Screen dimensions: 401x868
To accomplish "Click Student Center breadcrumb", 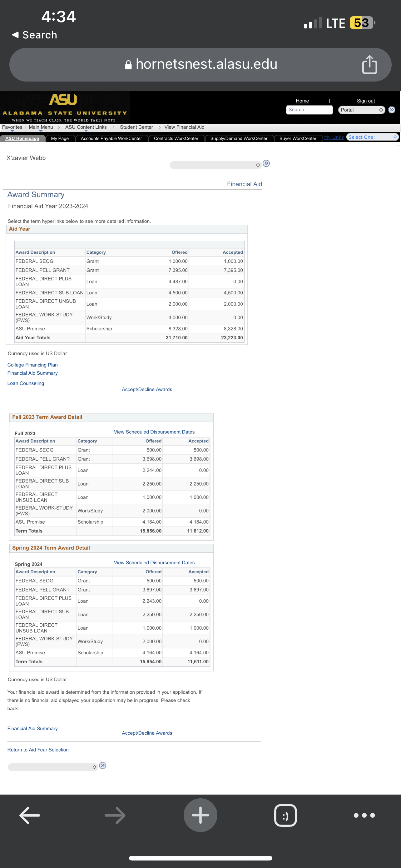I will (x=136, y=127).
